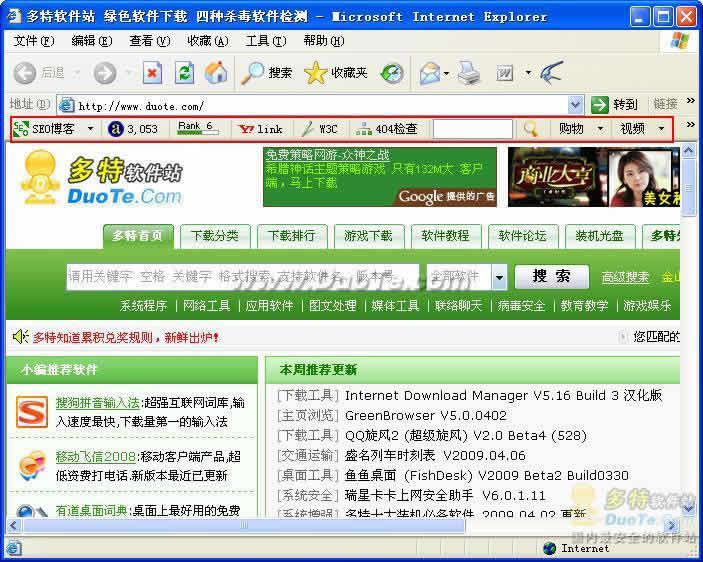
Task: Open the 文件(F) menu
Action: click(x=34, y=41)
